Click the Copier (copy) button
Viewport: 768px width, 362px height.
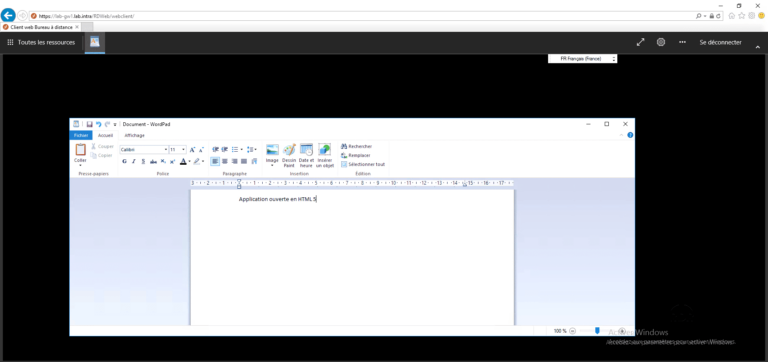(102, 155)
